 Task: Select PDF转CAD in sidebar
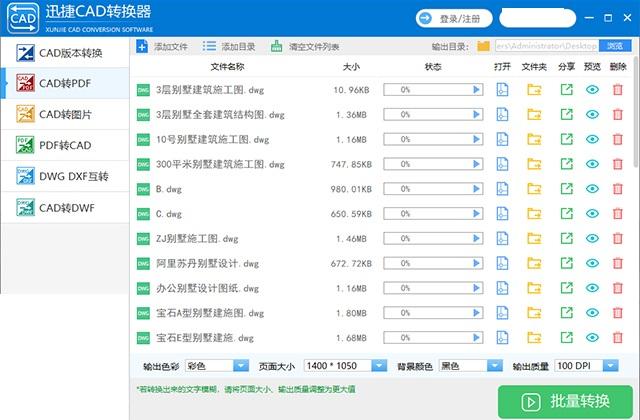[x=65, y=145]
